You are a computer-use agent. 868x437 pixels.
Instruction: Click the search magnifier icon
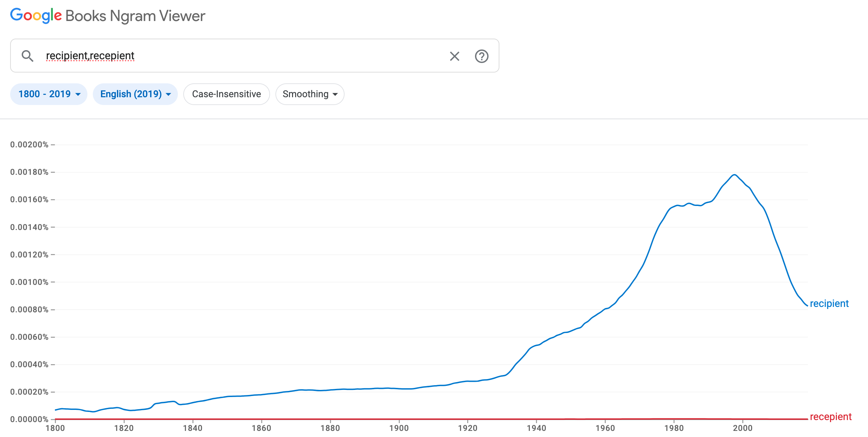click(27, 56)
